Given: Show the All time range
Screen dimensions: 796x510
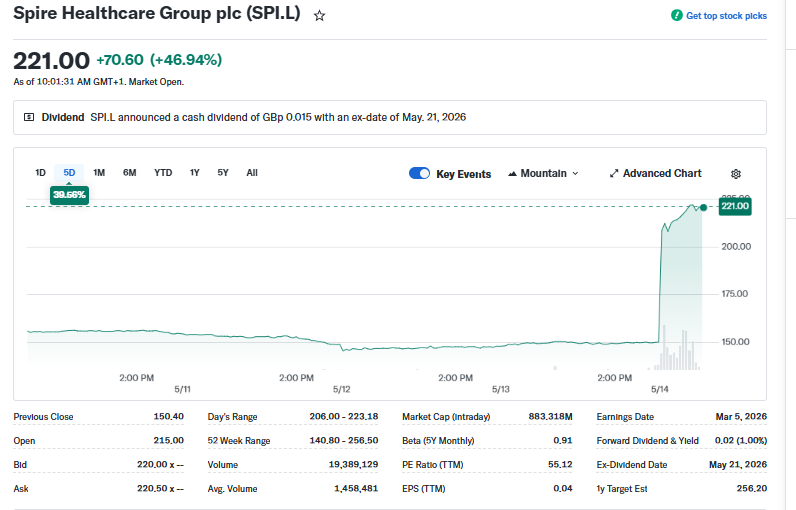Looking at the screenshot, I should pos(252,173).
